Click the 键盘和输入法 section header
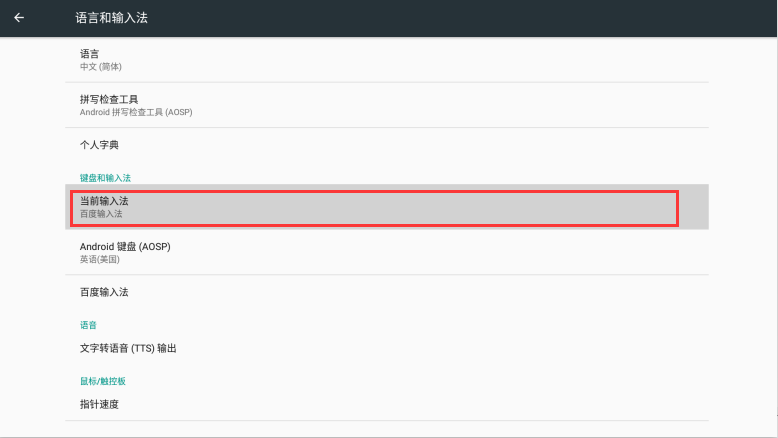The width and height of the screenshot is (778, 438). (x=105, y=177)
